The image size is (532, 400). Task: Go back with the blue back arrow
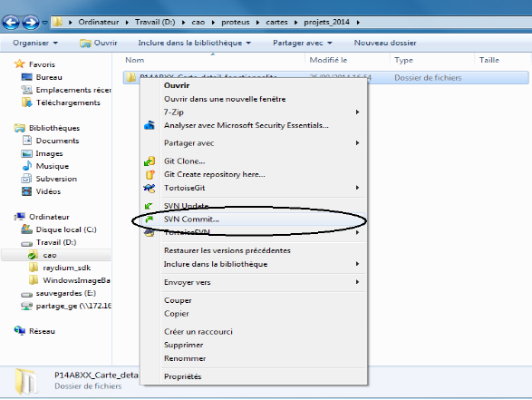(11, 23)
